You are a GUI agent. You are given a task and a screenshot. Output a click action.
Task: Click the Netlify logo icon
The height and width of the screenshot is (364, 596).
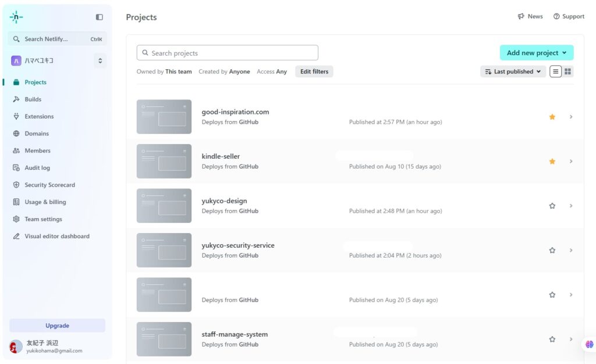click(x=16, y=17)
